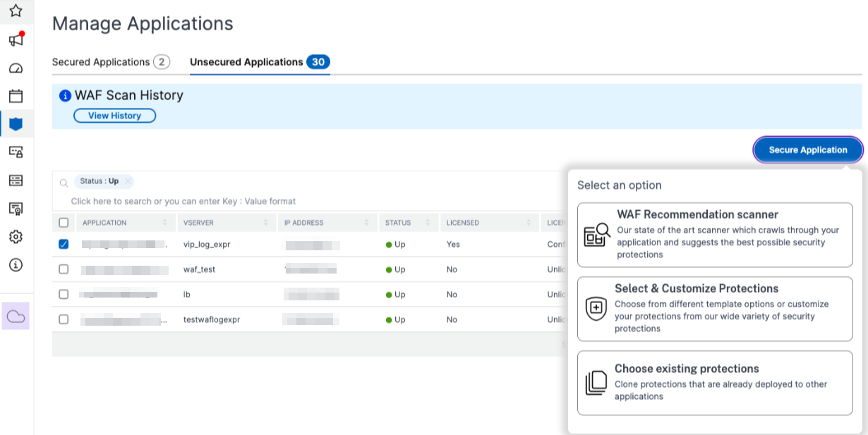Open the calendar icon in sidebar

[x=16, y=96]
